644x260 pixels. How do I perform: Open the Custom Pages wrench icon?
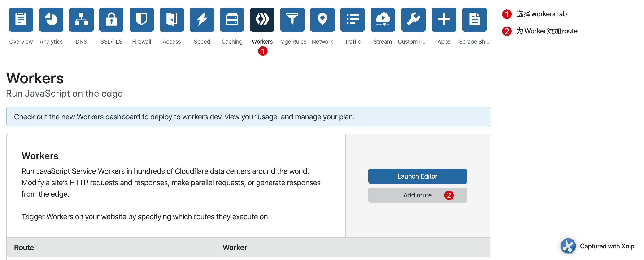pyautogui.click(x=413, y=20)
